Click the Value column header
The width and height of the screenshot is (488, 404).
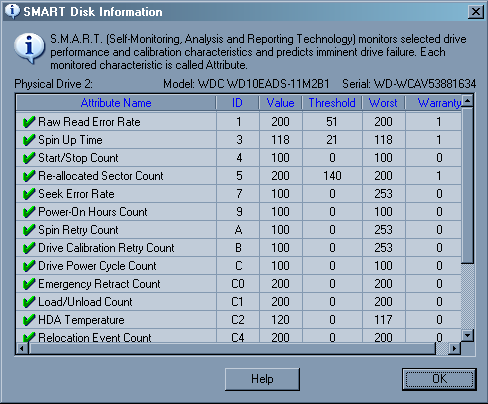(x=280, y=103)
